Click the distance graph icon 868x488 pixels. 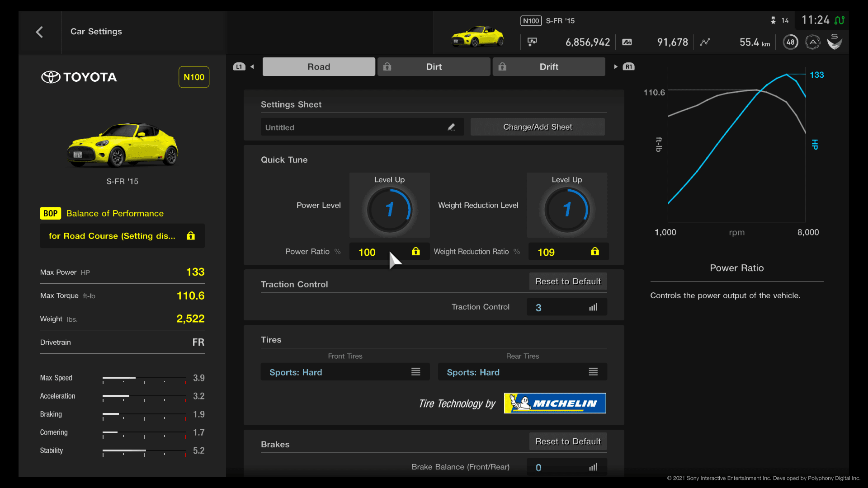[x=705, y=42]
